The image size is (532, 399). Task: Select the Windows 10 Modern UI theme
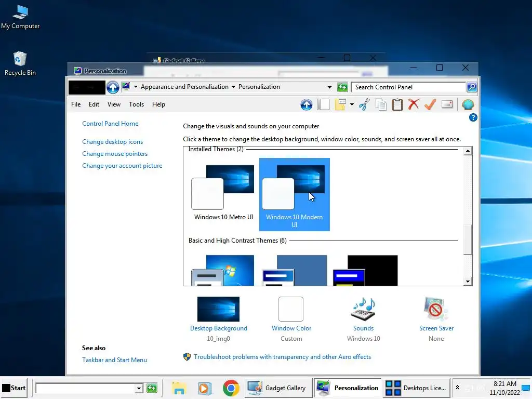294,194
